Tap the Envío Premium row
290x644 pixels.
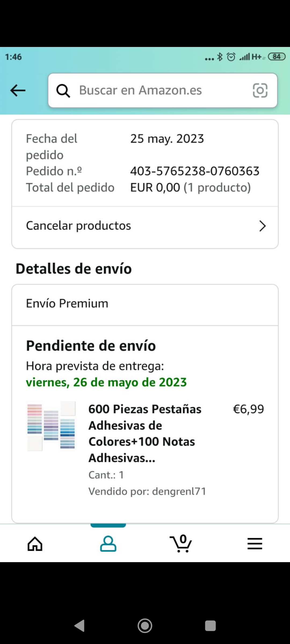pos(145,304)
